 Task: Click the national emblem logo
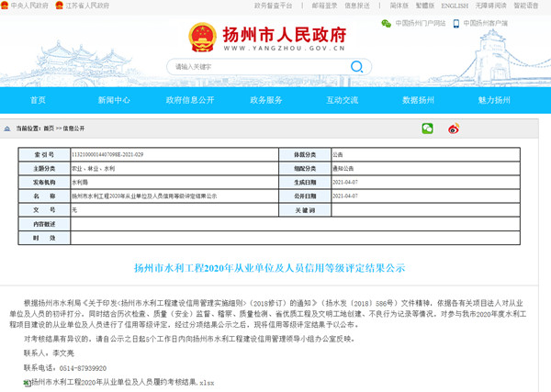(x=204, y=39)
